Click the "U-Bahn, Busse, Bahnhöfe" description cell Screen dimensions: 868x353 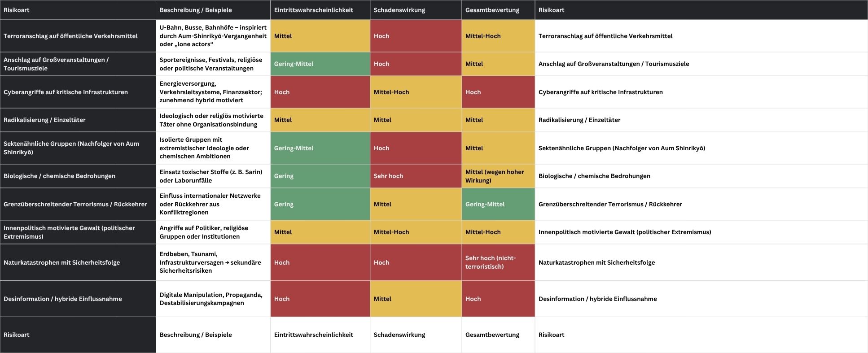click(x=213, y=36)
